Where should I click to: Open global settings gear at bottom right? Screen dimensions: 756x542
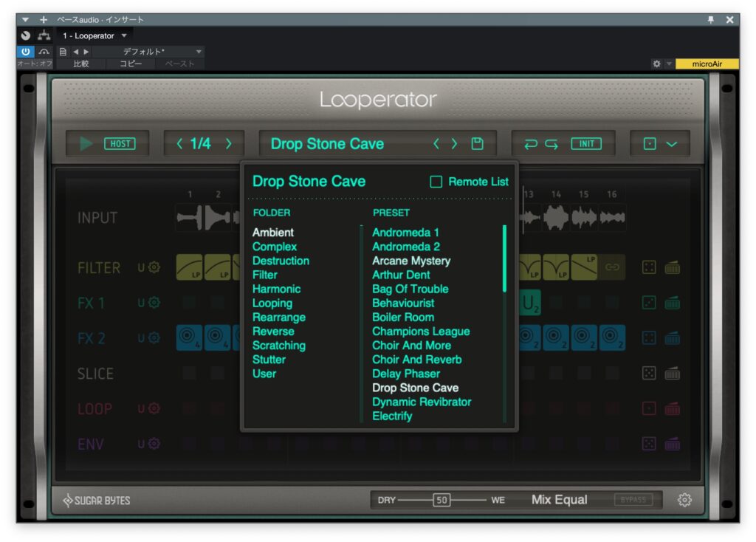[x=684, y=500]
